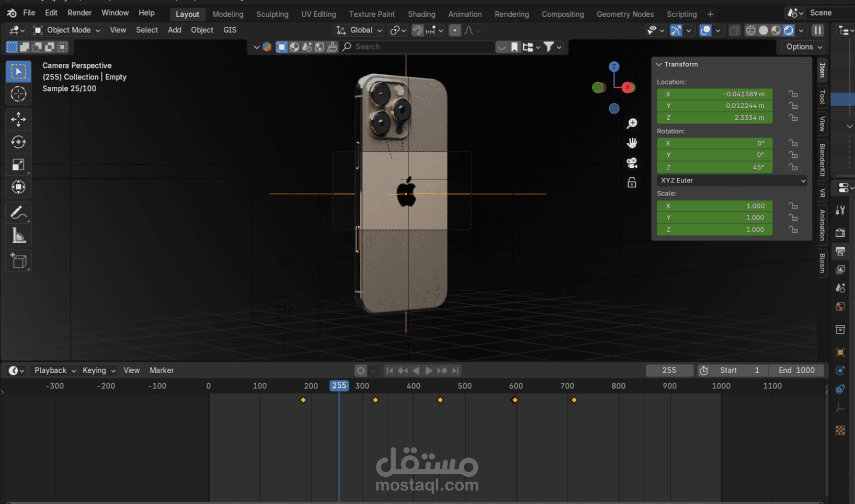
Task: Activate the Add Cube tool
Action: 18,261
